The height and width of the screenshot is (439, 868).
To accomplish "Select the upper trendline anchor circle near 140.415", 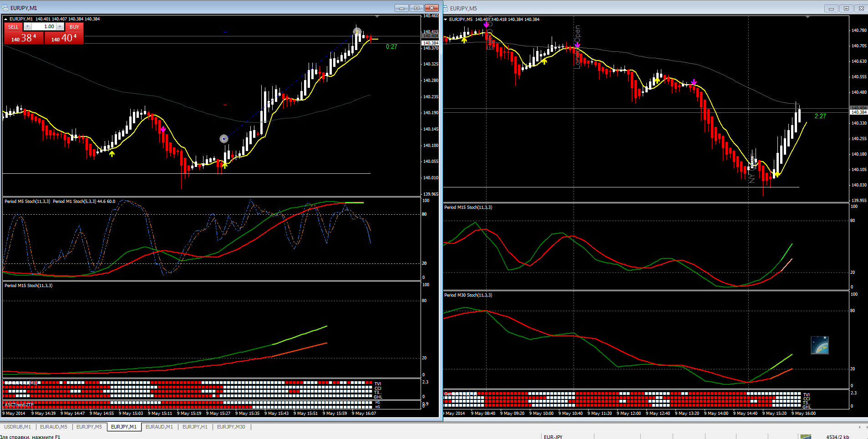I will pos(357,32).
